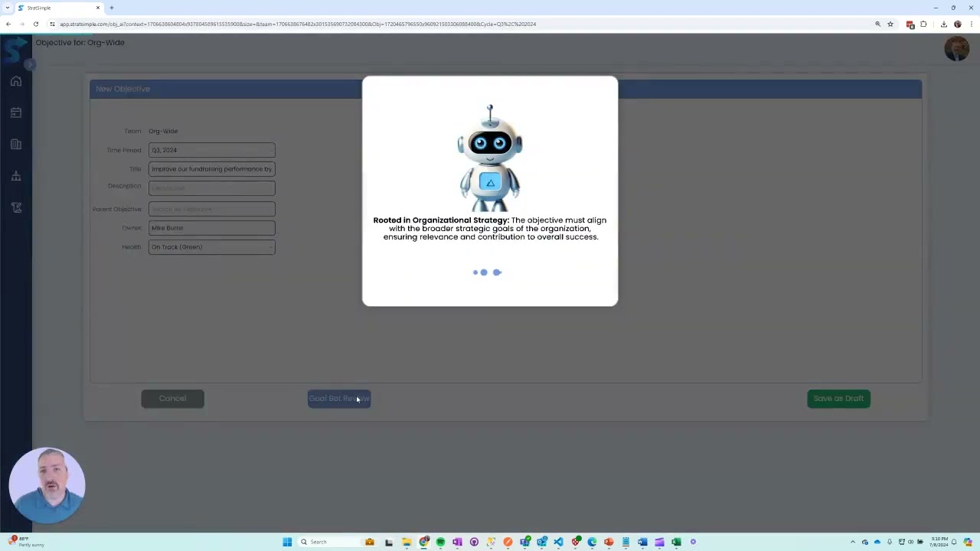Viewport: 980px width, 551px height.
Task: Open the Windows Start menu
Action: 287,542
